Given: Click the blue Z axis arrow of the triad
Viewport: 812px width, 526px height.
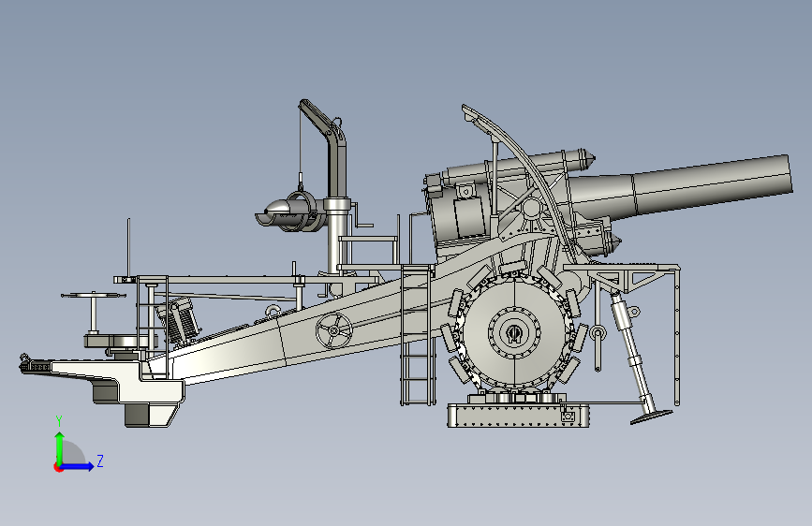Looking at the screenshot, I should coord(78,466).
